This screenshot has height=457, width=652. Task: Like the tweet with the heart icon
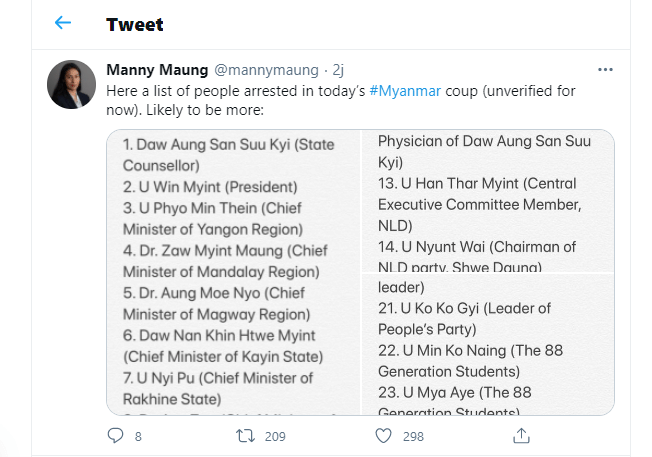click(x=382, y=436)
